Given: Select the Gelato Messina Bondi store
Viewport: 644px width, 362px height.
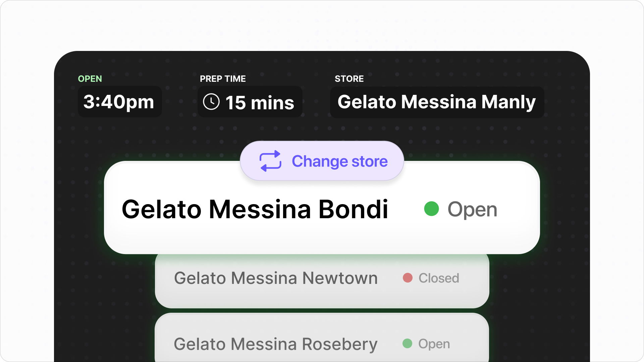Looking at the screenshot, I should coord(255,209).
